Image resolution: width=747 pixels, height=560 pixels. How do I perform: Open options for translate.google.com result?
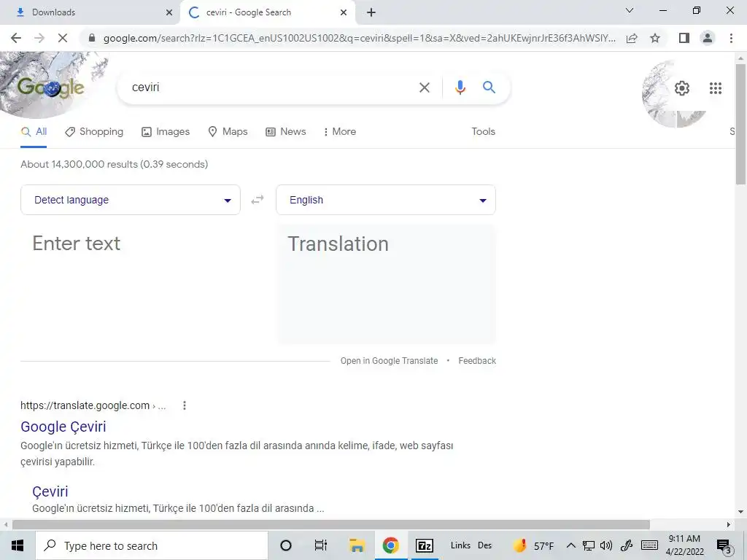click(x=185, y=405)
